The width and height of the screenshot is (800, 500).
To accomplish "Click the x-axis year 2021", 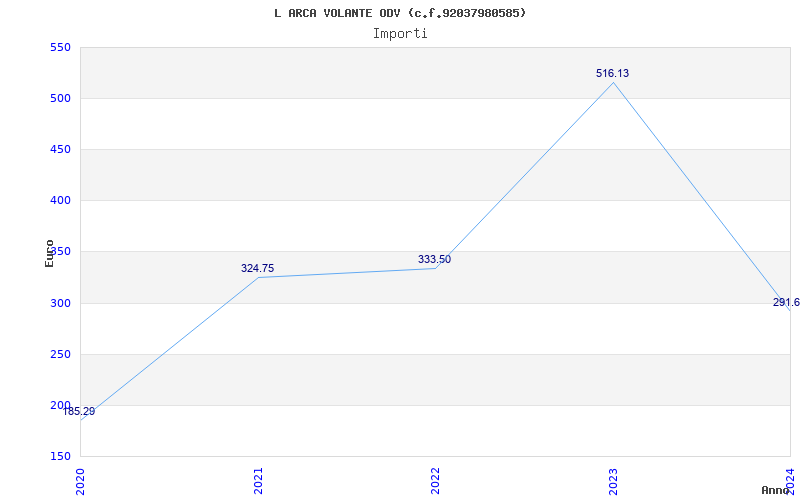I will coord(258,482).
